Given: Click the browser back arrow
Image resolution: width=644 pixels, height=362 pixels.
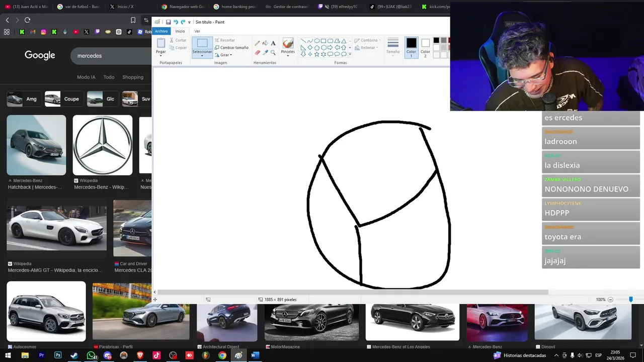Looking at the screenshot, I should (x=8, y=20).
